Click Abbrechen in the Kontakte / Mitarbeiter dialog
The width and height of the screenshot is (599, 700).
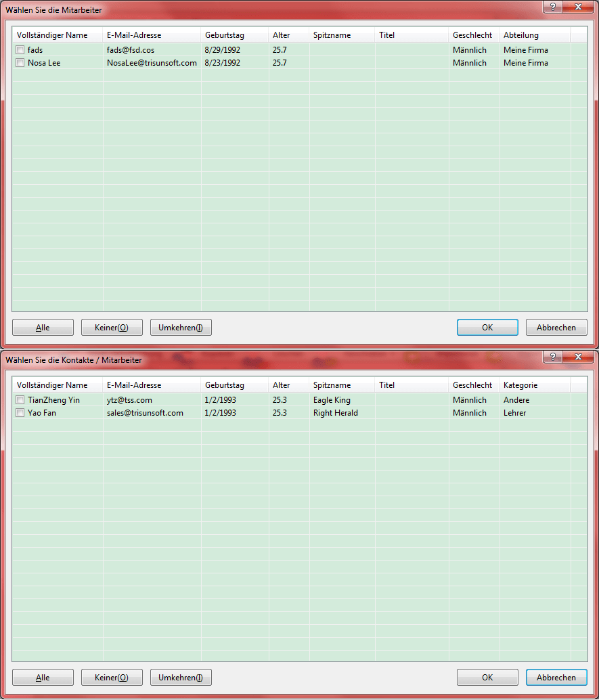[556, 677]
